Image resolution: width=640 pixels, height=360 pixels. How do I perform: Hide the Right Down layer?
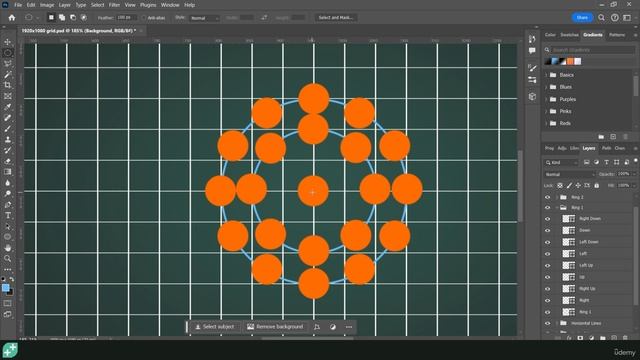point(548,219)
